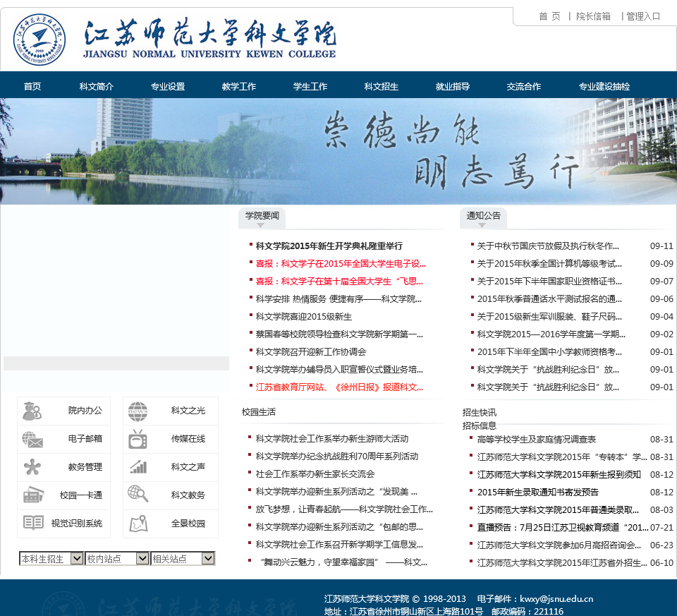
Task: Click the 科文之声 bar chart icon
Action: pyautogui.click(x=138, y=467)
